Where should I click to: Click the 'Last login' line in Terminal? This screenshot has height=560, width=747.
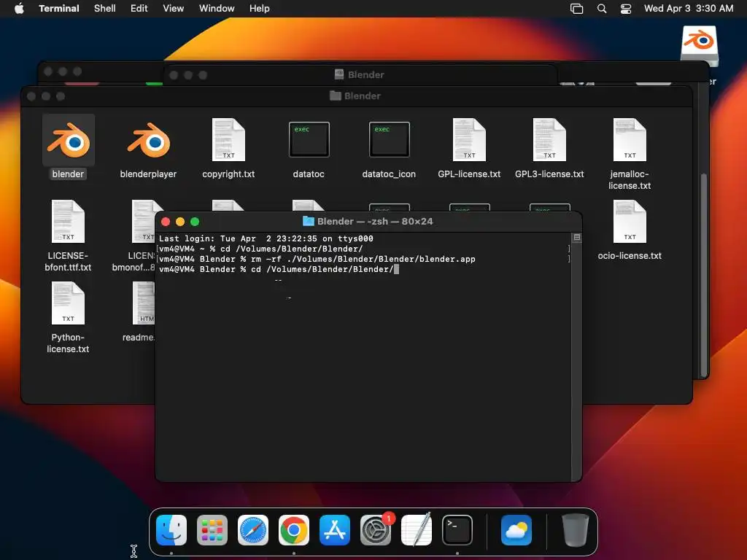266,238
